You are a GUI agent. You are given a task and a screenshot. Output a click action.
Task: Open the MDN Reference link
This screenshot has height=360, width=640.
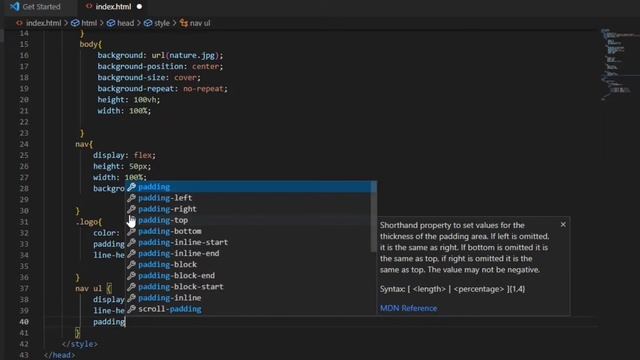(x=408, y=308)
